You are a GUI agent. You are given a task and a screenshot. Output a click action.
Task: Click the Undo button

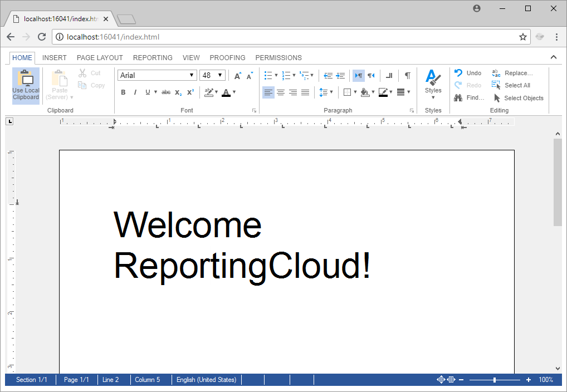point(467,73)
